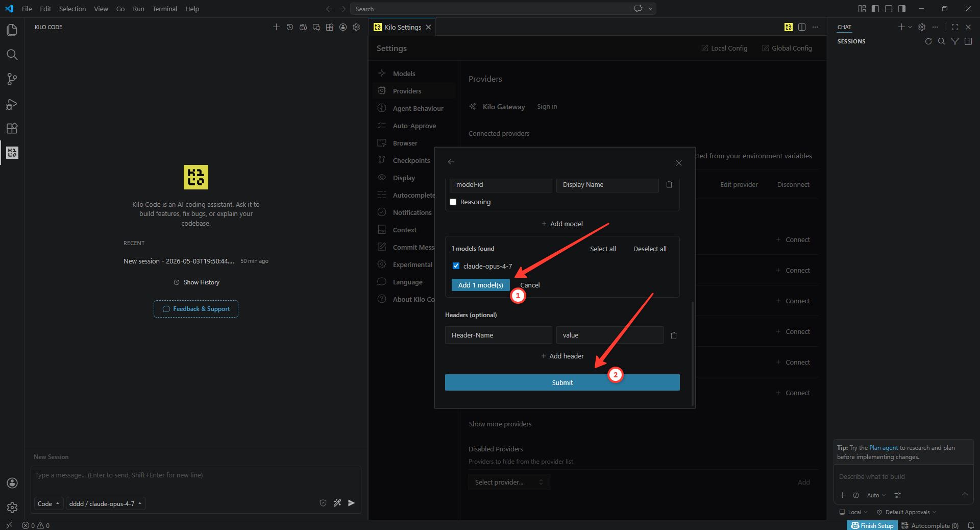Expand the new chat dropdown arrow
Viewport: 980px width, 530px height.
pos(910,27)
